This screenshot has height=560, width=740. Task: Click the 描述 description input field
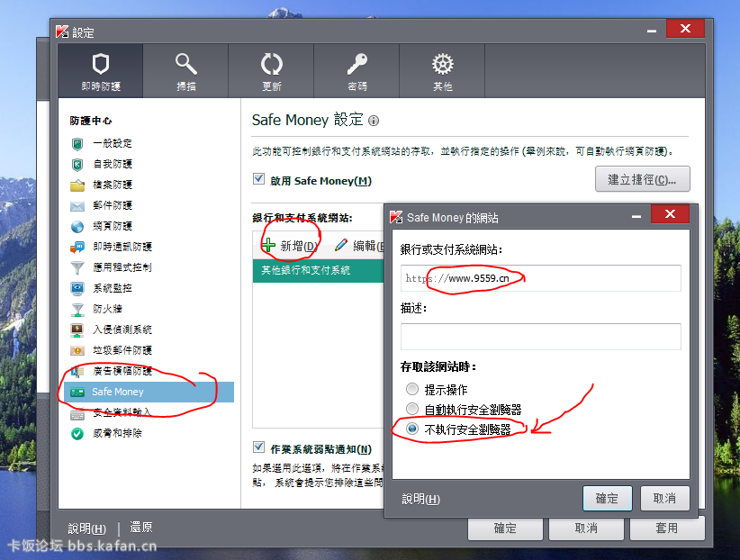click(x=541, y=337)
